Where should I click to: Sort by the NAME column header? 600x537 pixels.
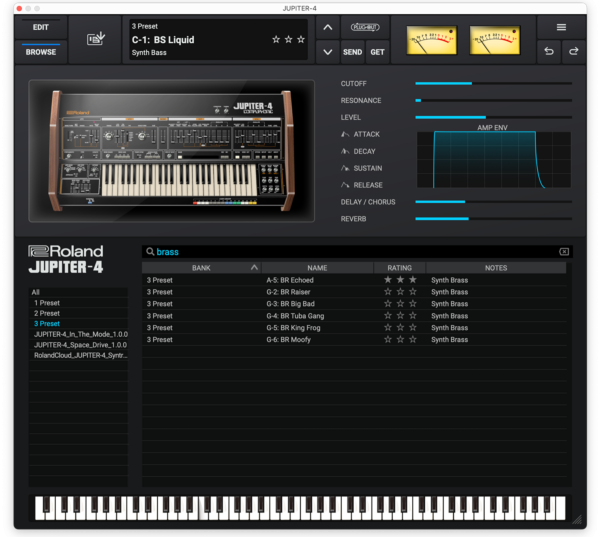pyautogui.click(x=317, y=268)
